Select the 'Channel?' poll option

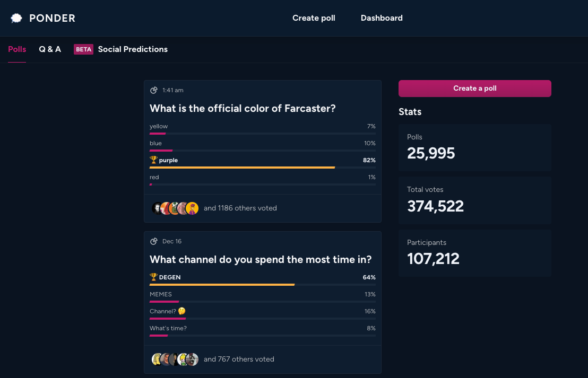pyautogui.click(x=263, y=314)
